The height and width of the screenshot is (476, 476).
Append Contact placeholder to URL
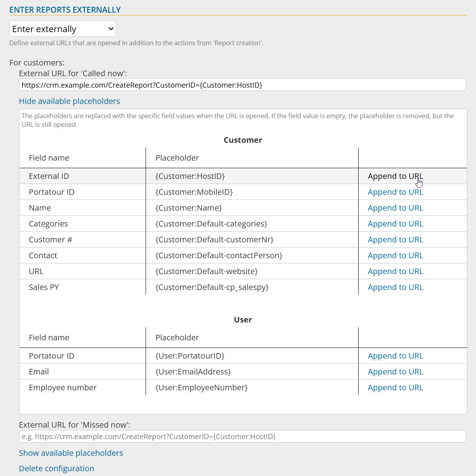click(x=395, y=255)
